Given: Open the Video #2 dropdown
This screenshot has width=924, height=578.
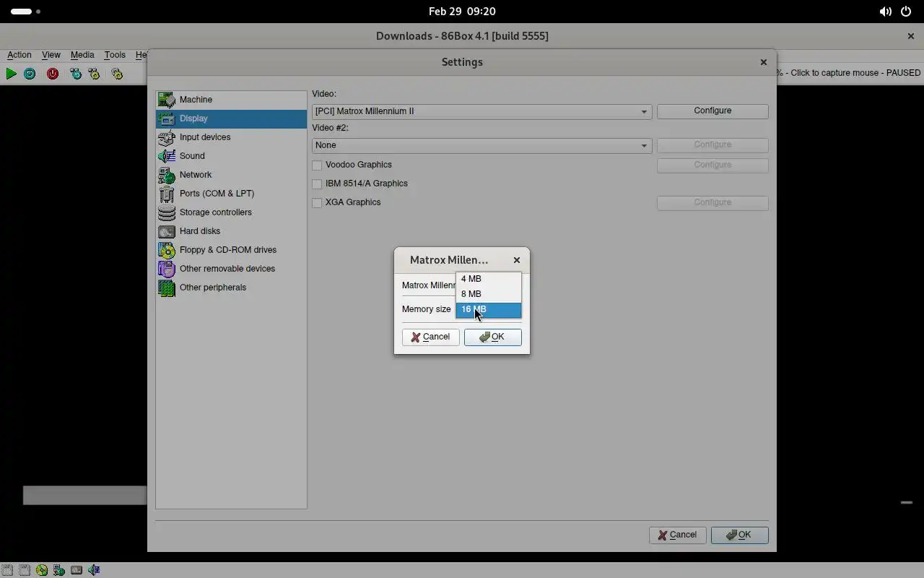Looking at the screenshot, I should (x=482, y=145).
